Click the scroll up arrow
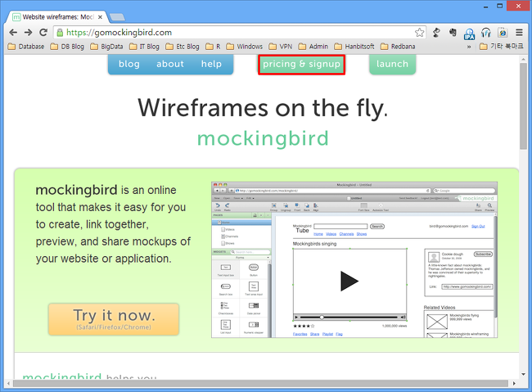 click(524, 60)
